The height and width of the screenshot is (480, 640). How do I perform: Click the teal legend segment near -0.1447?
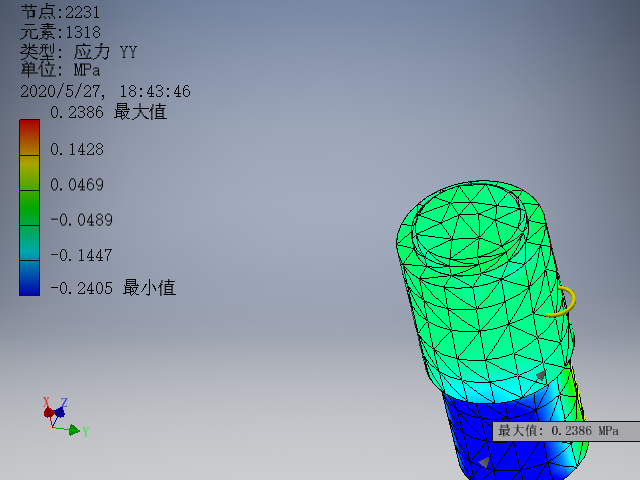[x=29, y=243]
